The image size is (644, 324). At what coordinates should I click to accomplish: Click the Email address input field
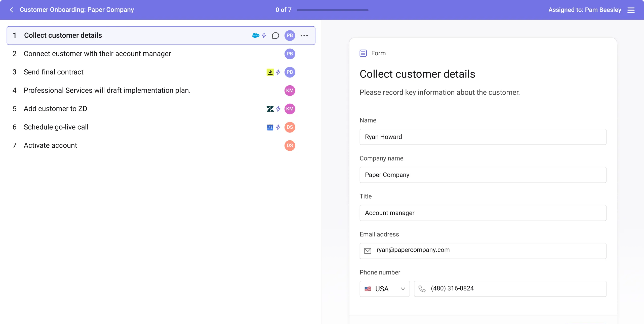coord(483,251)
